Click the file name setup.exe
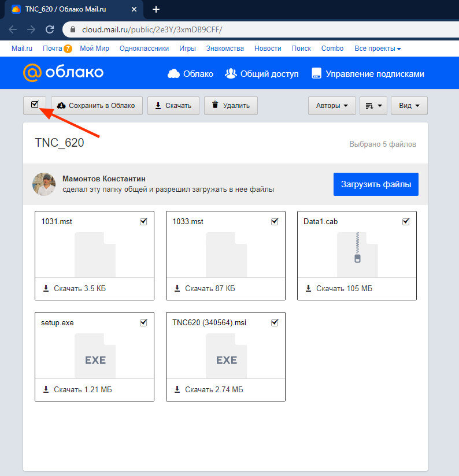The width and height of the screenshot is (459, 476). pyautogui.click(x=57, y=323)
